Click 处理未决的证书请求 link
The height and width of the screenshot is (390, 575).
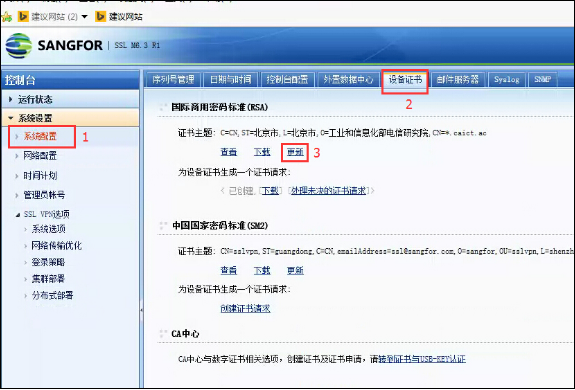tap(329, 191)
